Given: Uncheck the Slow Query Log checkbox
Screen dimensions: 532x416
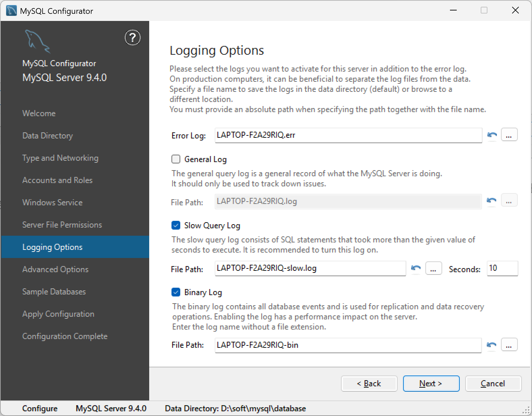Looking at the screenshot, I should (176, 225).
